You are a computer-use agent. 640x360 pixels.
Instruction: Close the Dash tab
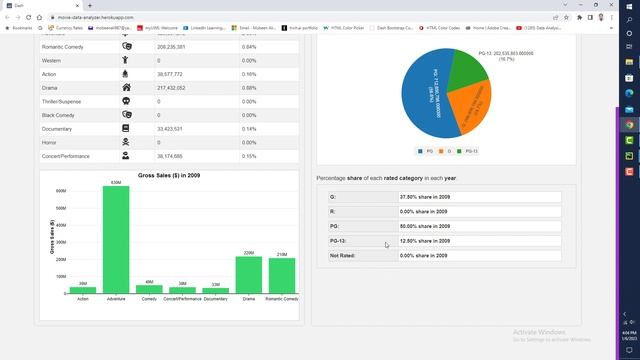pos(77,6)
